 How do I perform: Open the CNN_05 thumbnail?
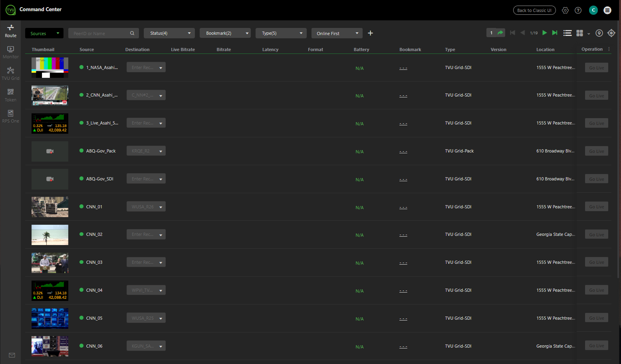(50, 318)
